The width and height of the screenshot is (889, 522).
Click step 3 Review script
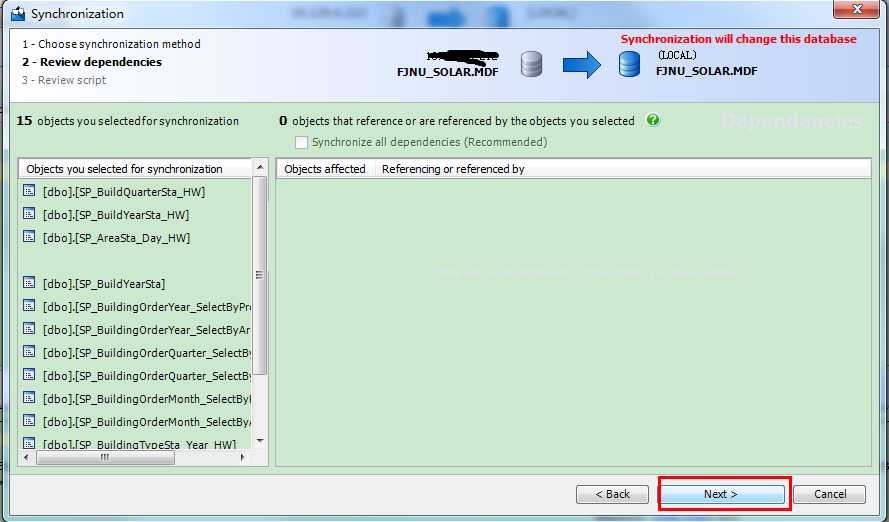point(64,80)
